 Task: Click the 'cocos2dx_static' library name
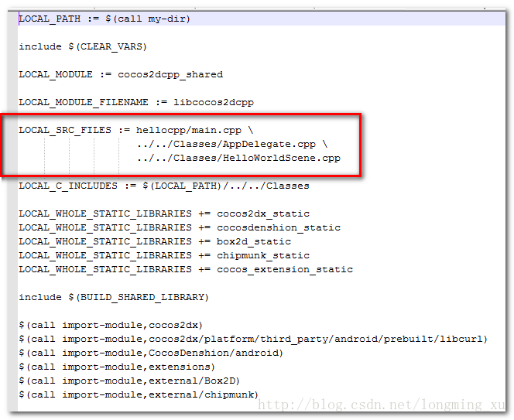pyautogui.click(x=263, y=214)
